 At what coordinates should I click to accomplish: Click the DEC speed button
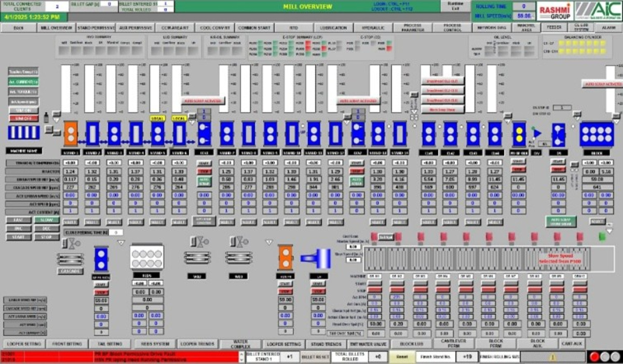pyautogui.click(x=47, y=228)
